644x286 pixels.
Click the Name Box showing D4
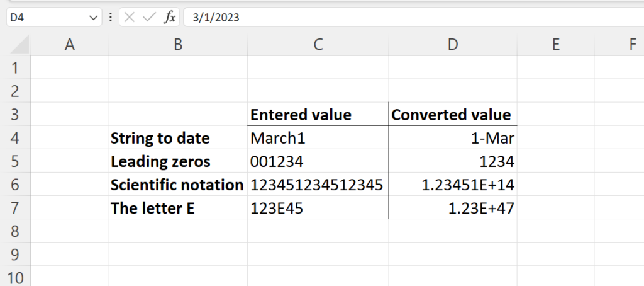[x=54, y=17]
